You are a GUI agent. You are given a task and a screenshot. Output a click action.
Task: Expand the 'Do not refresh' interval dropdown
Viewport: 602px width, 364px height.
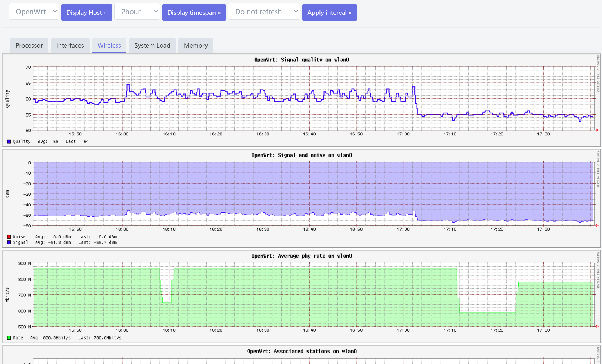click(264, 12)
